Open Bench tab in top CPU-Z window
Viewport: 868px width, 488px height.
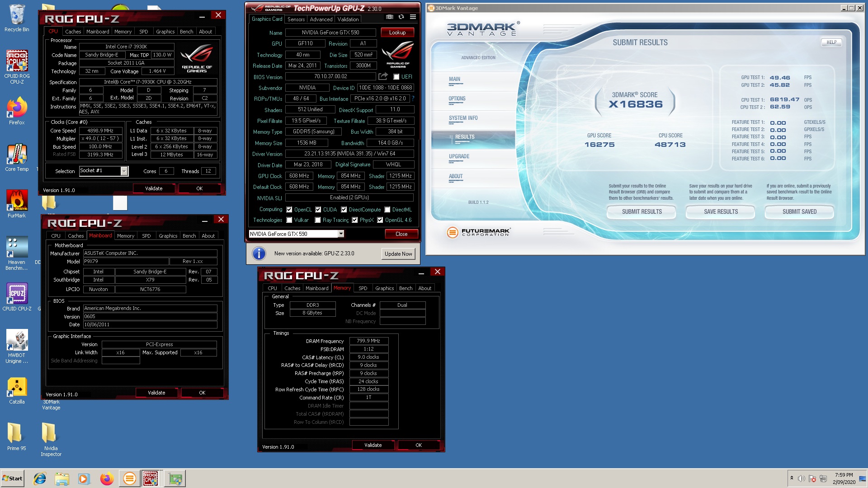click(186, 32)
